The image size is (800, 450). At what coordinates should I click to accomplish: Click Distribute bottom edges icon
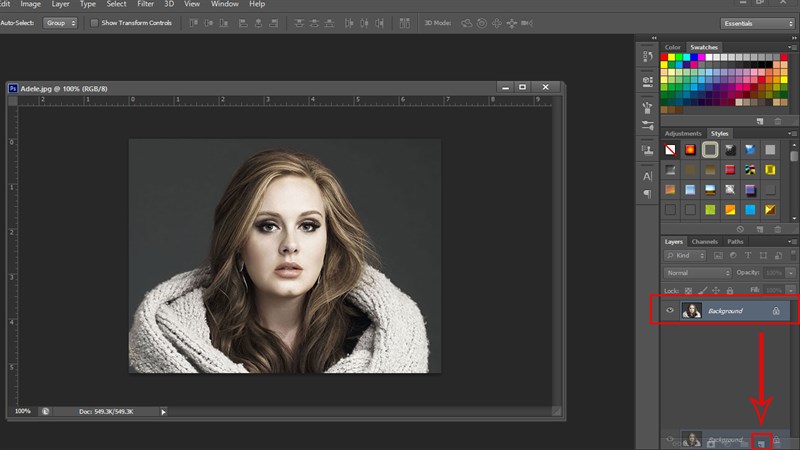tap(330, 23)
